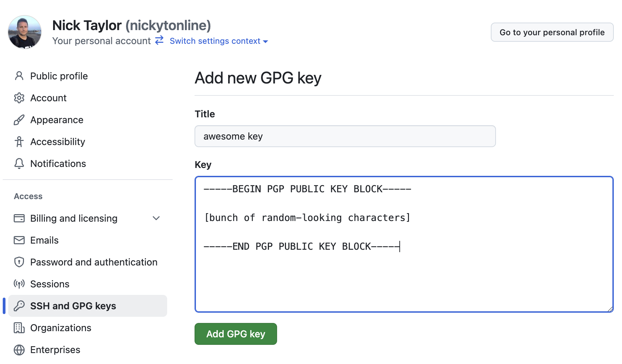Click the Appearance paintbrush icon
The height and width of the screenshot is (364, 622).
(x=19, y=120)
